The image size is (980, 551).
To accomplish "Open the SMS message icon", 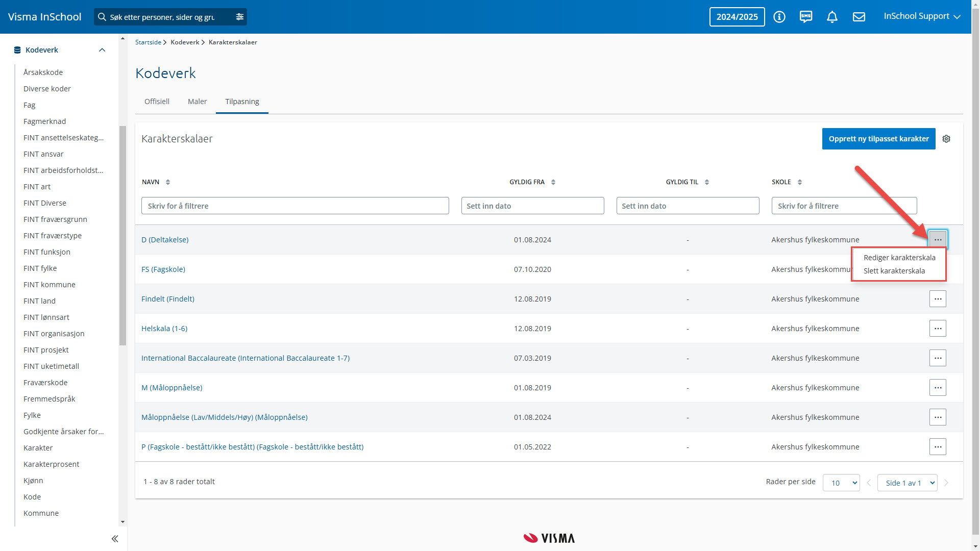I will [x=805, y=17].
